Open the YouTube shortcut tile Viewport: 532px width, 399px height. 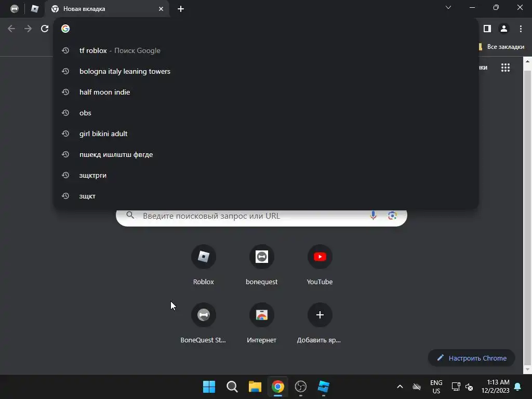pos(320,265)
